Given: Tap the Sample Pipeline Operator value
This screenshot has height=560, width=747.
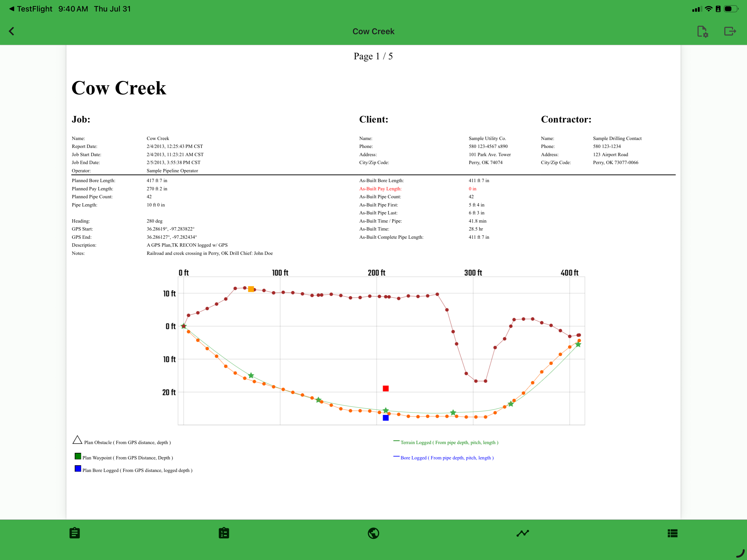Looking at the screenshot, I should (172, 171).
